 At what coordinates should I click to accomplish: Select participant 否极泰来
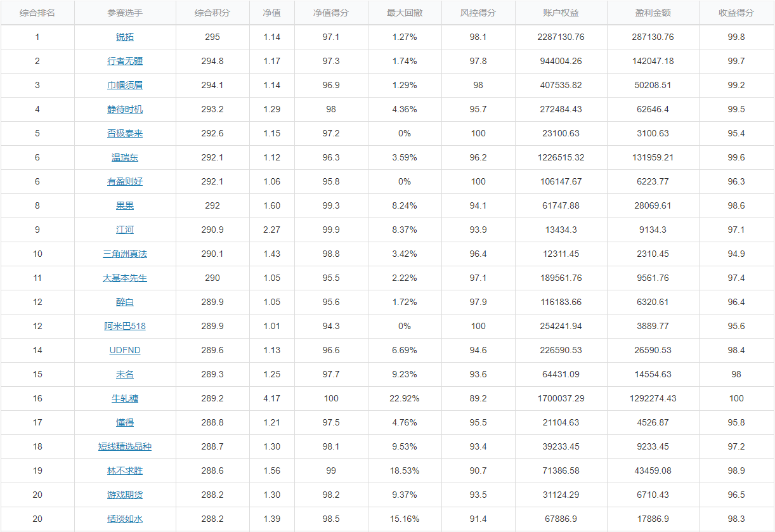125,134
